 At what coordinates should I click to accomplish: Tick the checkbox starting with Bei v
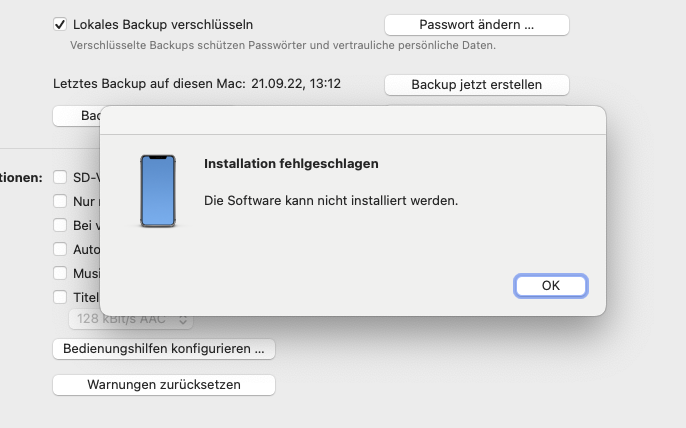click(61, 225)
